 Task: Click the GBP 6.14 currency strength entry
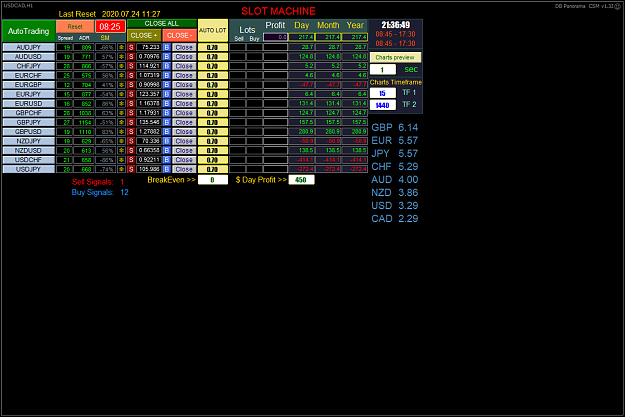pos(395,128)
